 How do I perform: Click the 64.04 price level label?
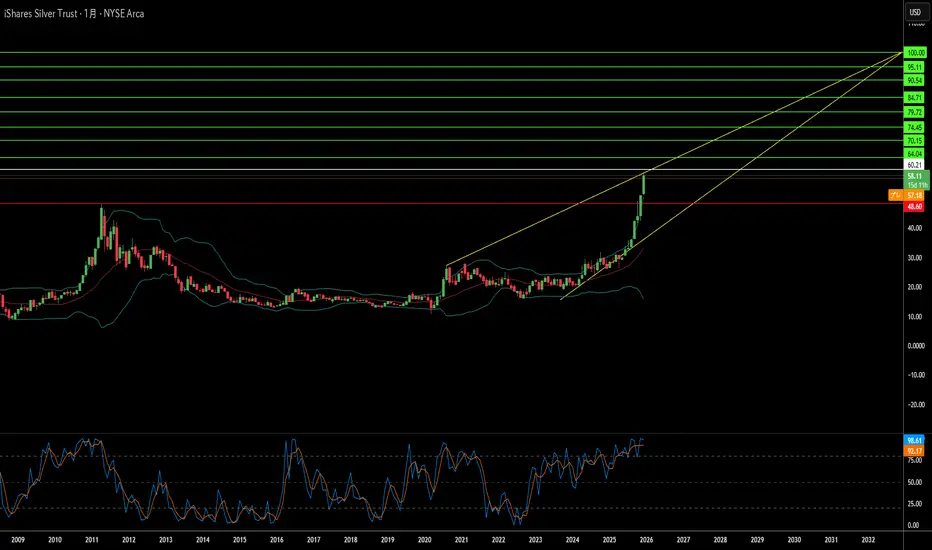click(915, 154)
